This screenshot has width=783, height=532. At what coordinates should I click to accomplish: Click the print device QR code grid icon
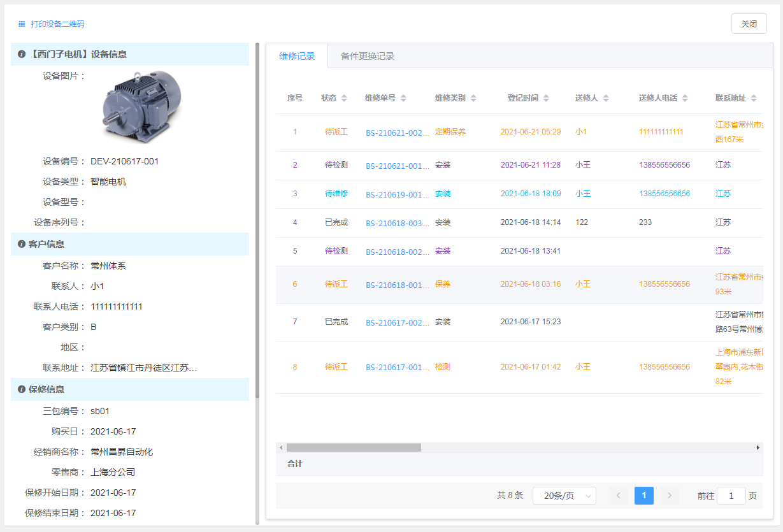22,24
